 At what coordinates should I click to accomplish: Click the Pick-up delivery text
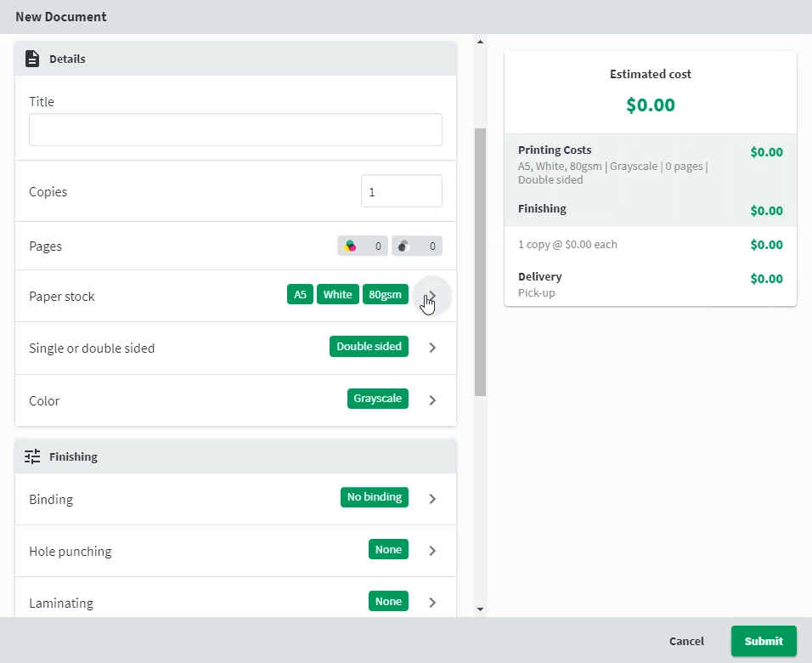coord(537,293)
